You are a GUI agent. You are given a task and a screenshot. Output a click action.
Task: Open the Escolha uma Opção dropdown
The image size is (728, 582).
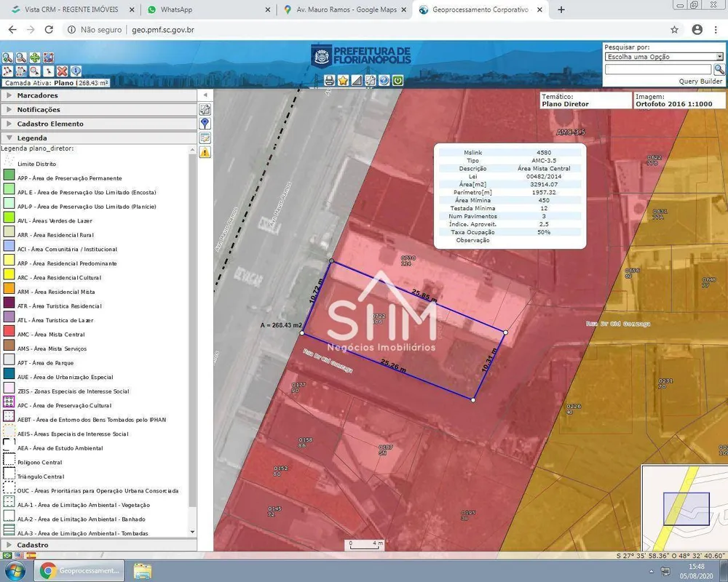[663, 57]
